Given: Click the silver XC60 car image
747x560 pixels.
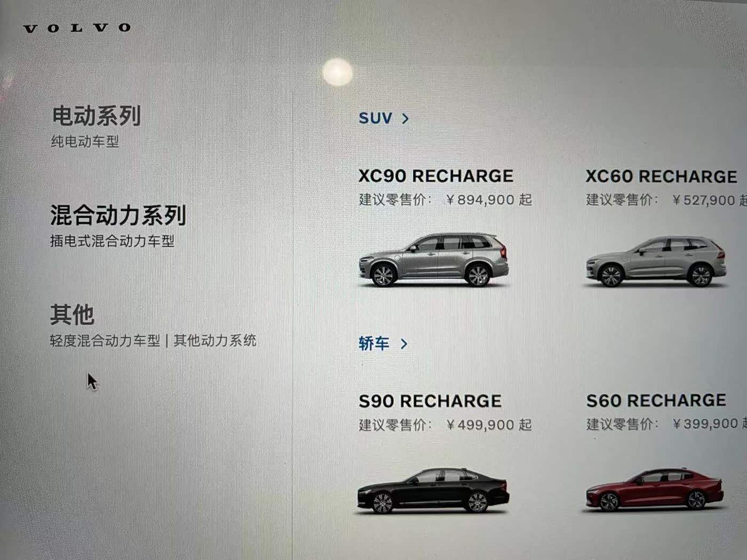Looking at the screenshot, I should [x=656, y=261].
